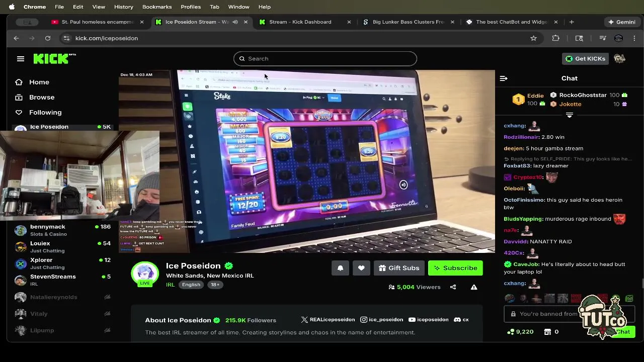
Task: Click the 18+ tag
Action: pos(215,285)
